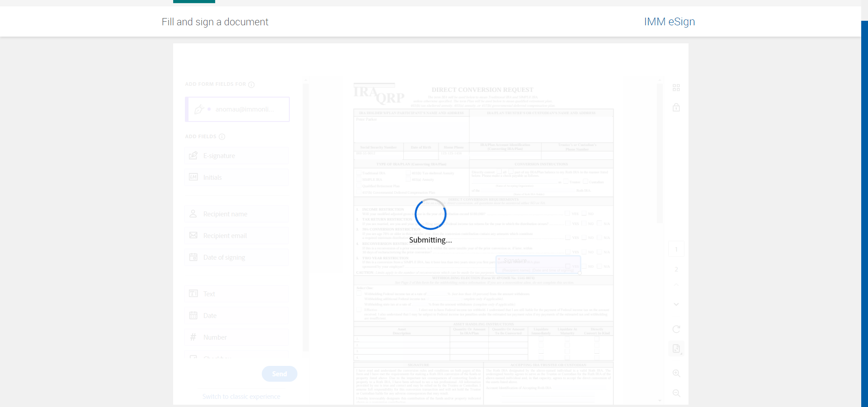Click the Send button

(279, 374)
